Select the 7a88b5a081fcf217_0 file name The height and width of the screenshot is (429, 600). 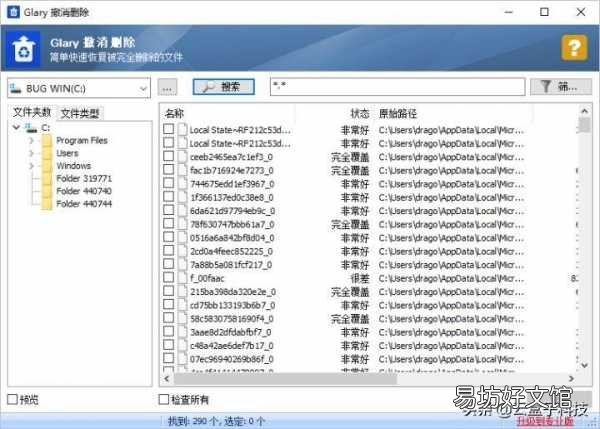point(231,265)
